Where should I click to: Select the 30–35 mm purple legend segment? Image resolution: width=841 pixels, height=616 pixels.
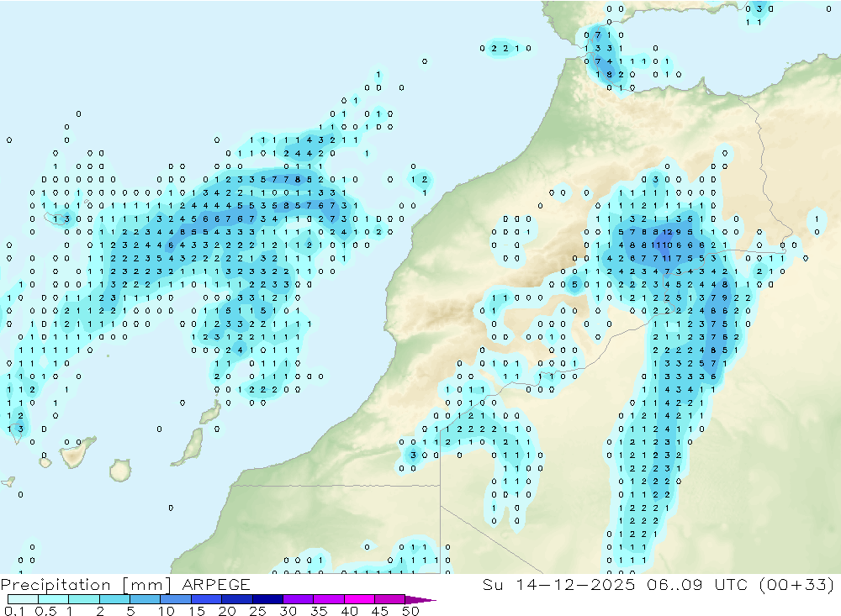pyautogui.click(x=299, y=599)
